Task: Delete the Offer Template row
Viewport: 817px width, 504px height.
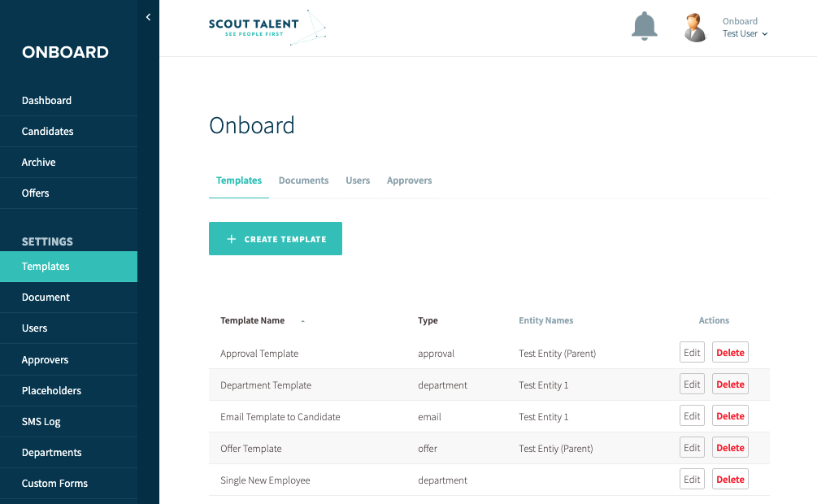Action: point(730,448)
